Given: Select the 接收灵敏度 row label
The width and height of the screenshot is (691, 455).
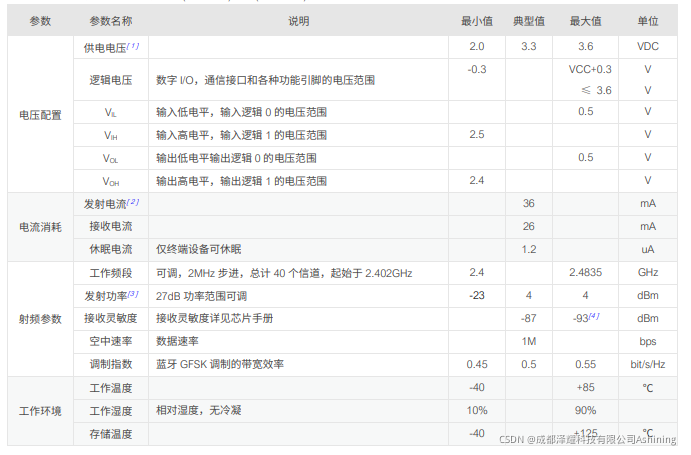Looking at the screenshot, I should 111,318.
